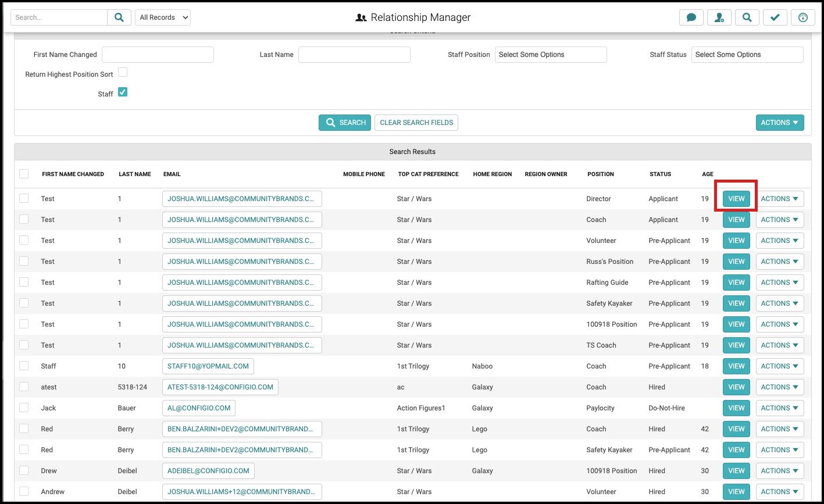Click VIEW for Jack Bauer row
This screenshot has width=824, height=504.
pyautogui.click(x=736, y=408)
